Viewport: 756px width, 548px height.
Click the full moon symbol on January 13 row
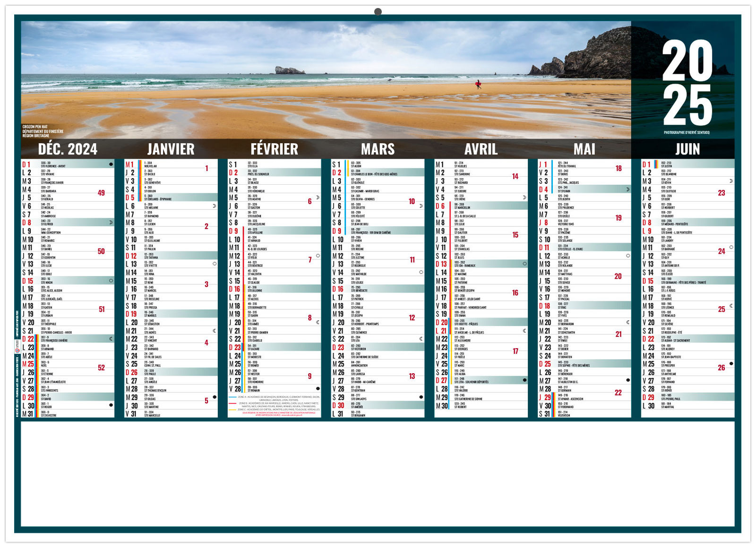point(215,264)
